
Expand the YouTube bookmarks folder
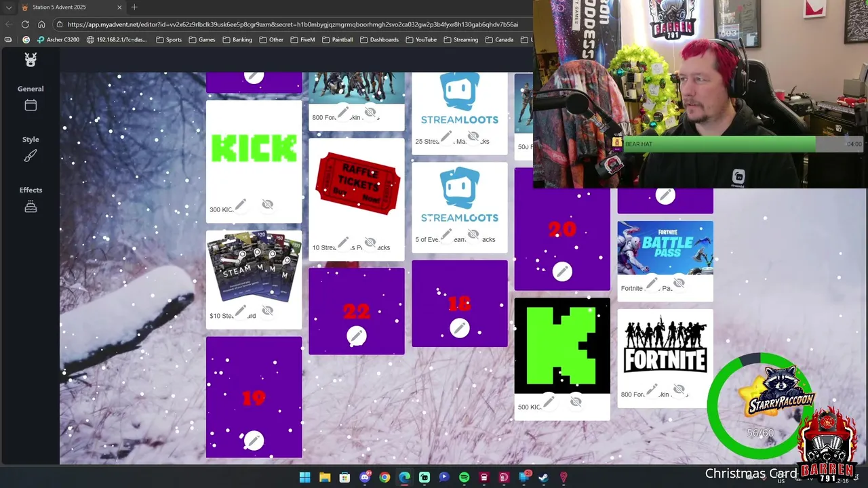point(421,40)
